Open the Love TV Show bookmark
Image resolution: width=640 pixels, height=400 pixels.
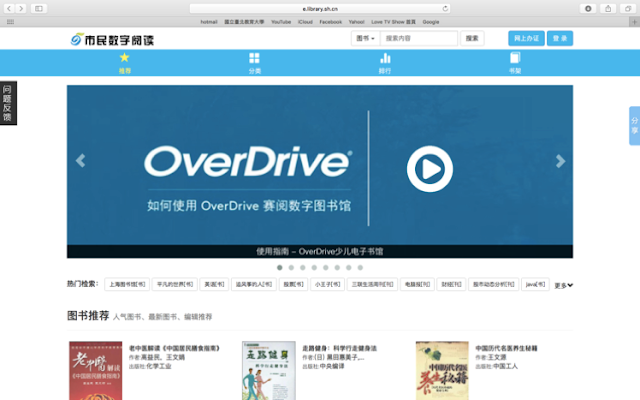[393, 22]
